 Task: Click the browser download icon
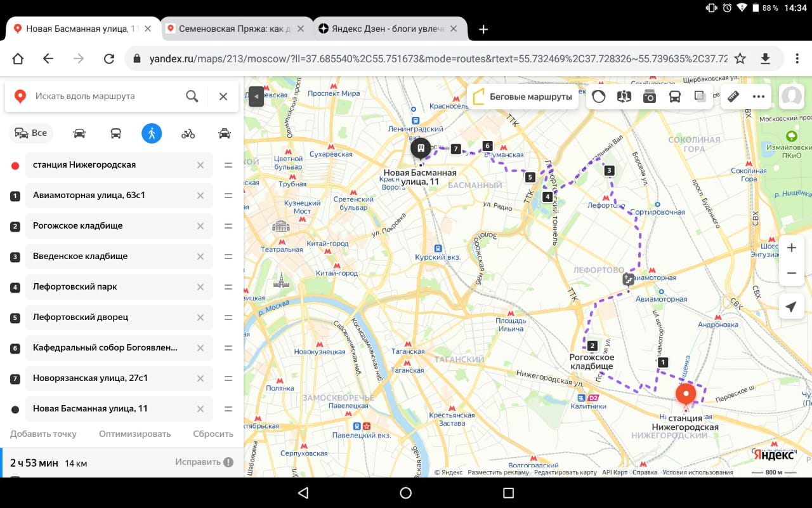[x=765, y=58]
